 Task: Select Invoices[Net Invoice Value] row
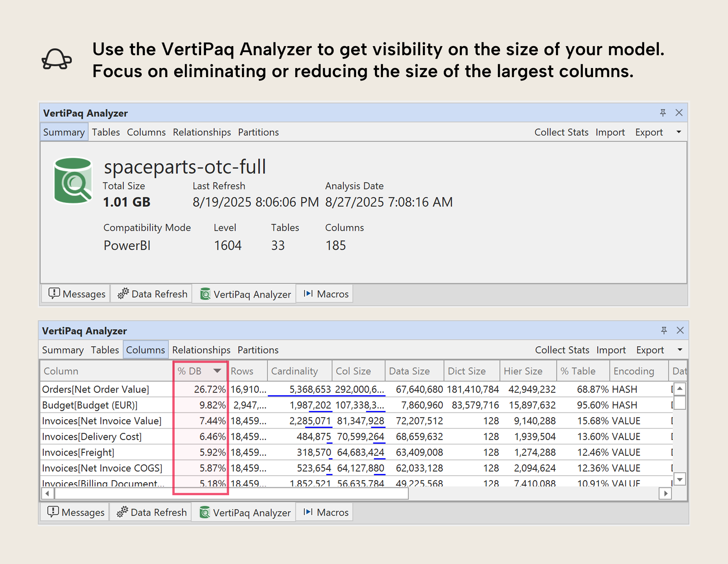click(357, 421)
